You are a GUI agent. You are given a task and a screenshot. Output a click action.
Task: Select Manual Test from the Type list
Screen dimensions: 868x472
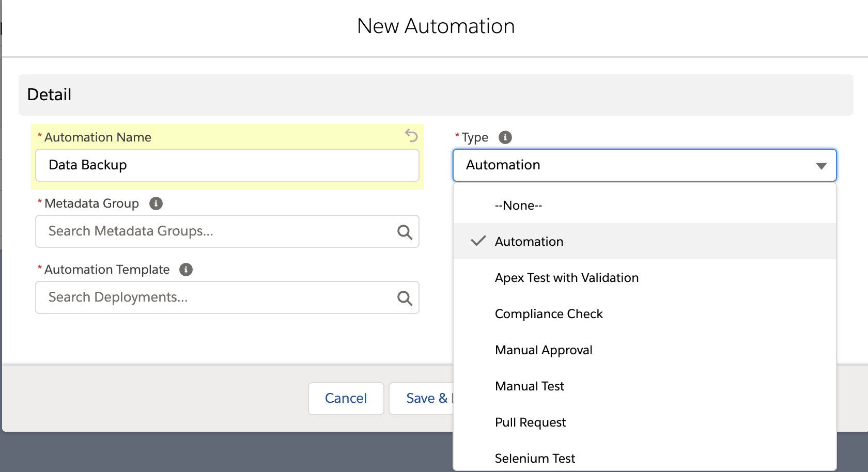point(645,386)
